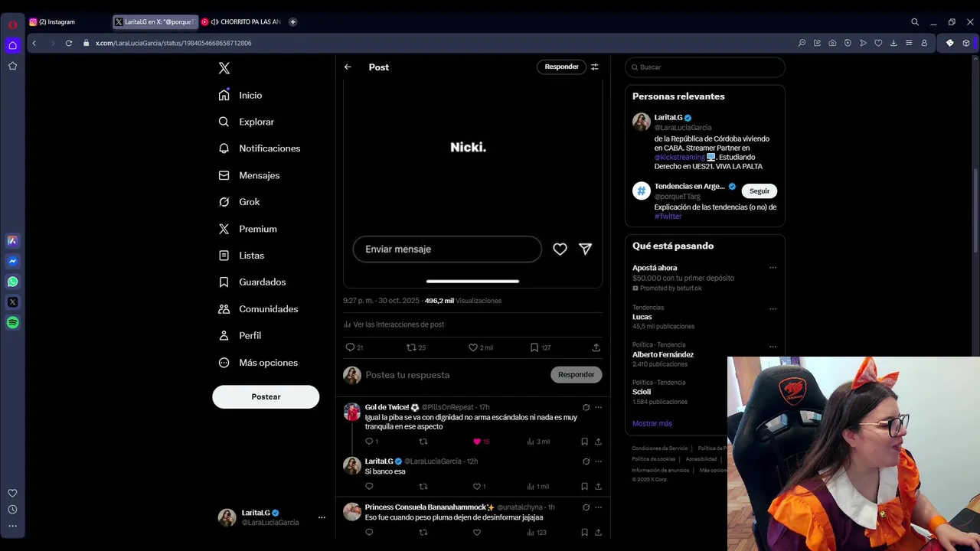Image resolution: width=980 pixels, height=551 pixels.
Task: Open Grok from sidebar
Action: tap(239, 202)
